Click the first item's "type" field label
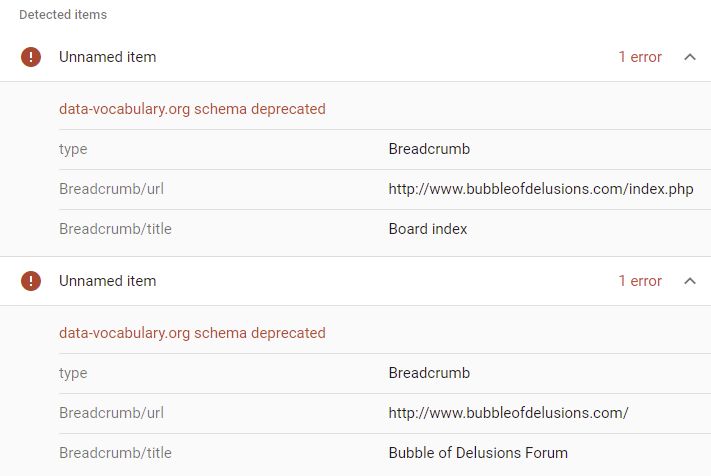711x476 pixels. pos(73,149)
